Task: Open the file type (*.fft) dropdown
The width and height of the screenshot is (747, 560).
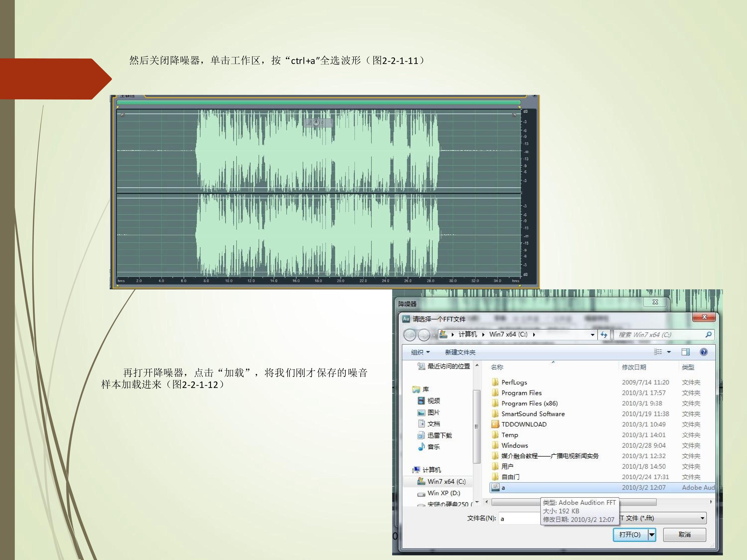Action: [702, 518]
